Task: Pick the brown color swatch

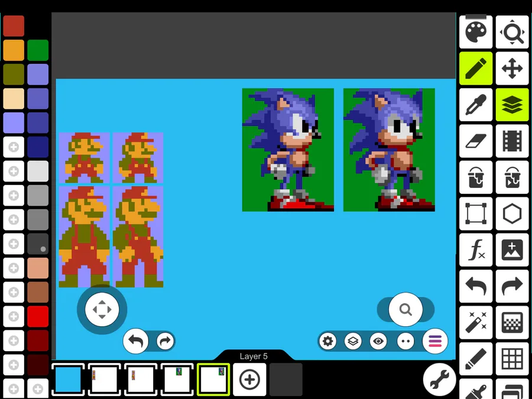Action: 38,293
